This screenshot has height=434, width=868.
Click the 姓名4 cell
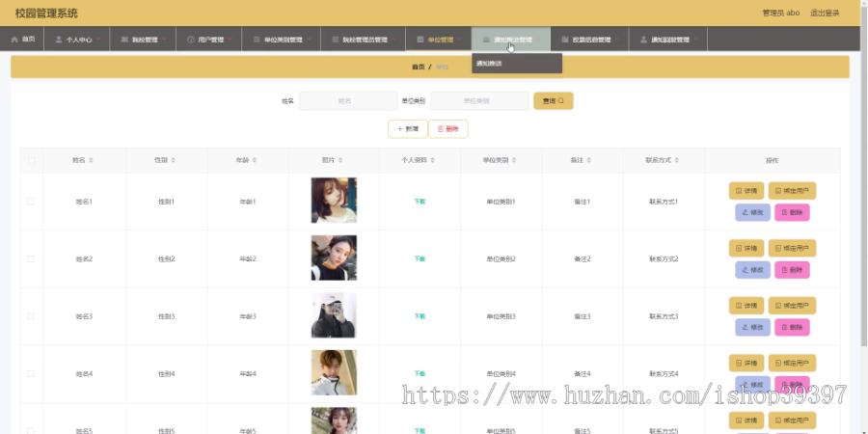(x=84, y=374)
